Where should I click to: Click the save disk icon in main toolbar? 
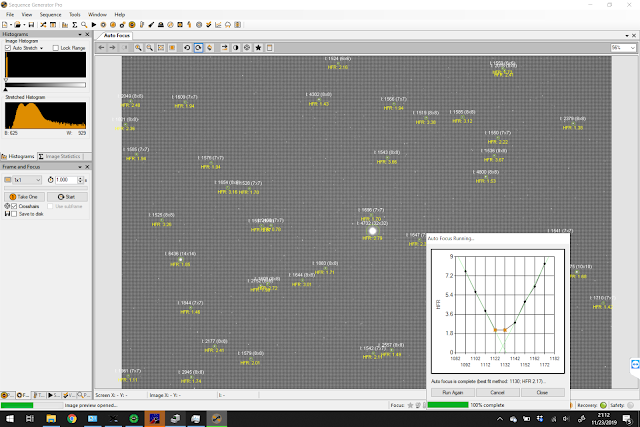tap(31, 25)
